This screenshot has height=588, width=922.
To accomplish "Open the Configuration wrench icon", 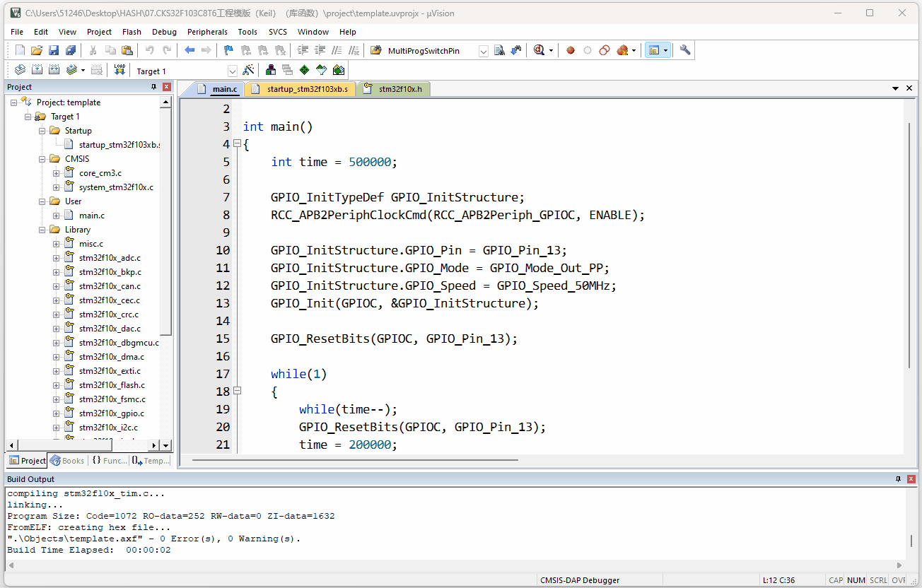I will tap(684, 50).
